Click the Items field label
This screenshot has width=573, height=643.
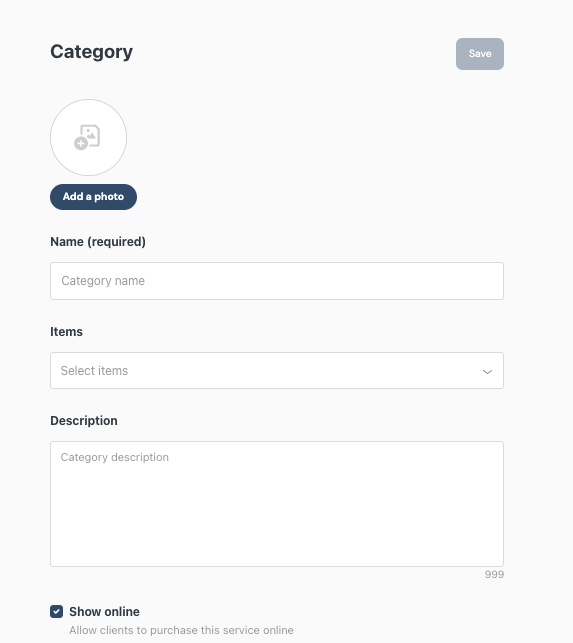tap(66, 332)
